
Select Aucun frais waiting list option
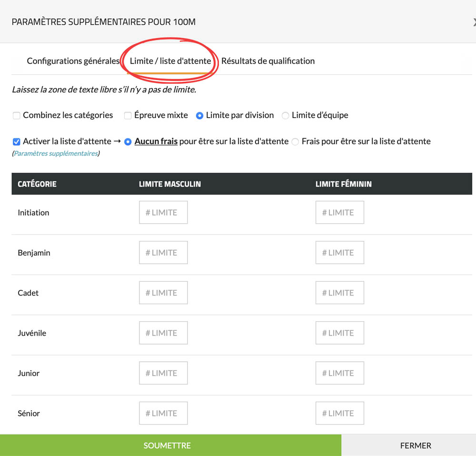pos(128,141)
